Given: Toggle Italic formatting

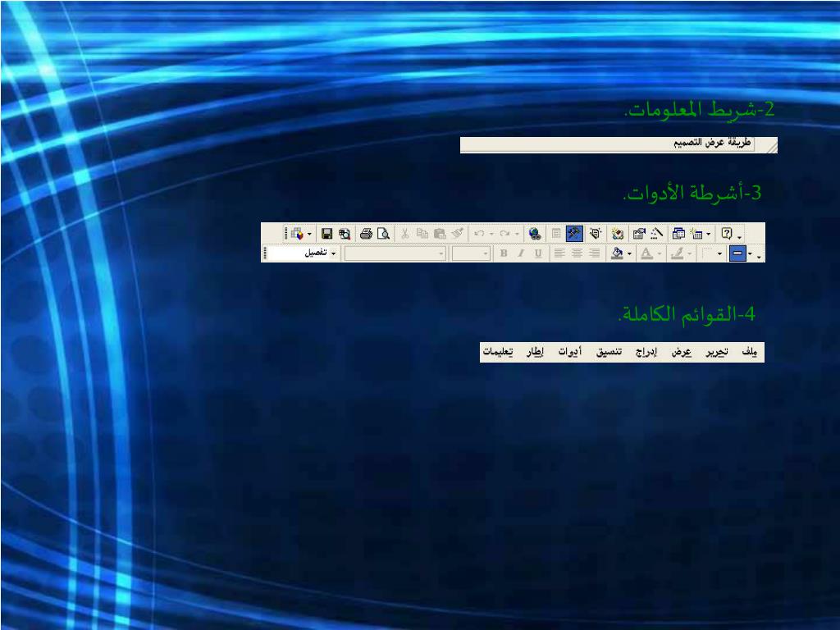Looking at the screenshot, I should 521,253.
